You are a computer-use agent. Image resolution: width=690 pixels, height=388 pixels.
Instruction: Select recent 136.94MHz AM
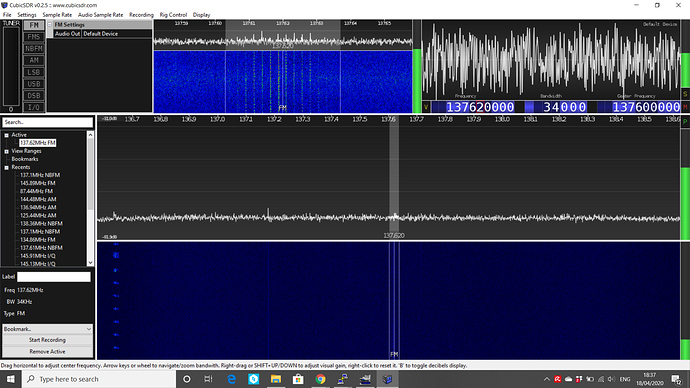(38, 208)
